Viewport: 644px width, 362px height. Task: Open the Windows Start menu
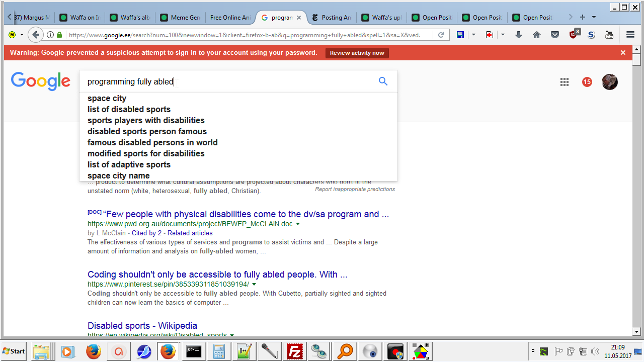click(x=14, y=351)
